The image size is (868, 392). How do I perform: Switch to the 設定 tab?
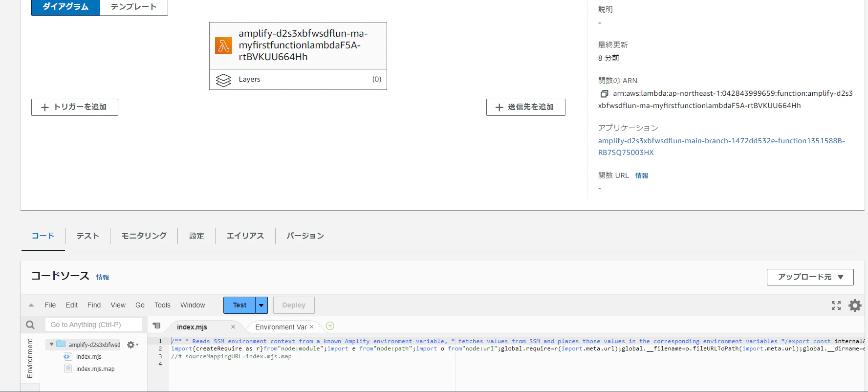tap(196, 236)
